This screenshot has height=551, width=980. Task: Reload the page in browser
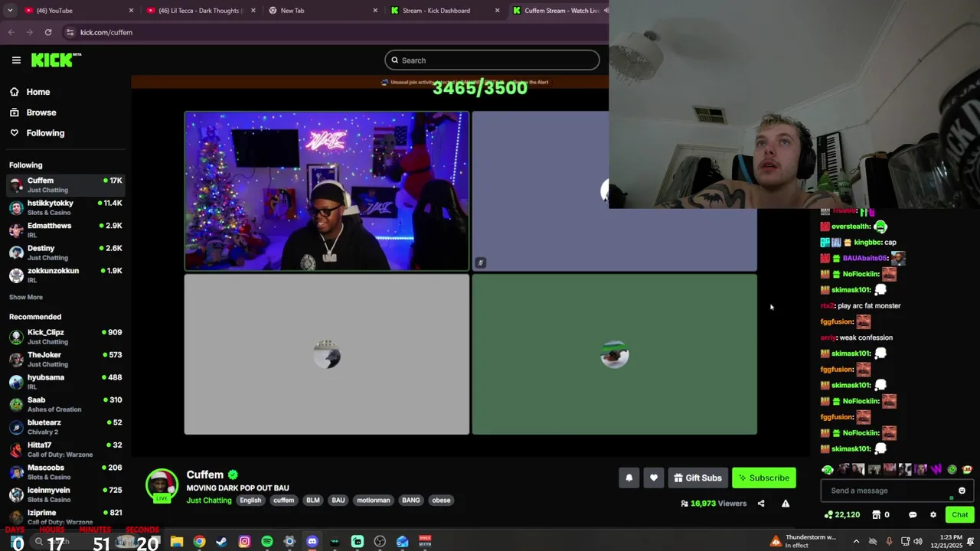48,32
